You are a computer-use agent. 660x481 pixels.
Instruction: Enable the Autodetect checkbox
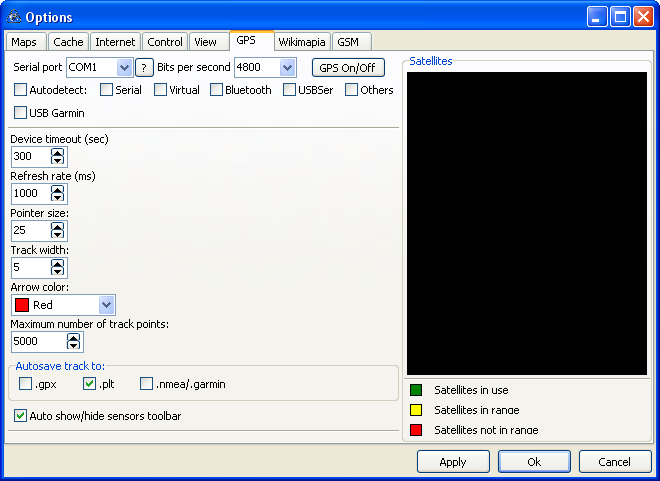click(x=22, y=90)
